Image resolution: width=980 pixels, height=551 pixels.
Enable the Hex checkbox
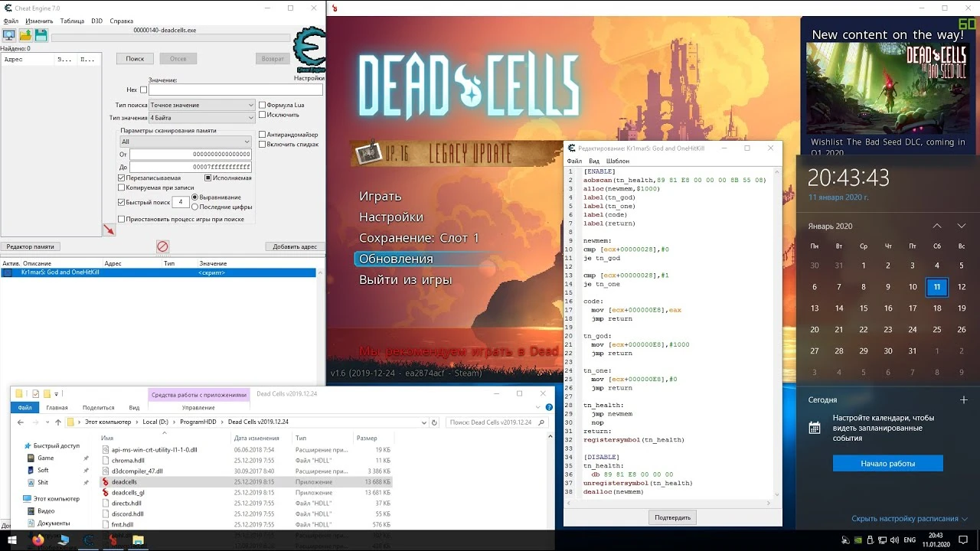click(142, 89)
